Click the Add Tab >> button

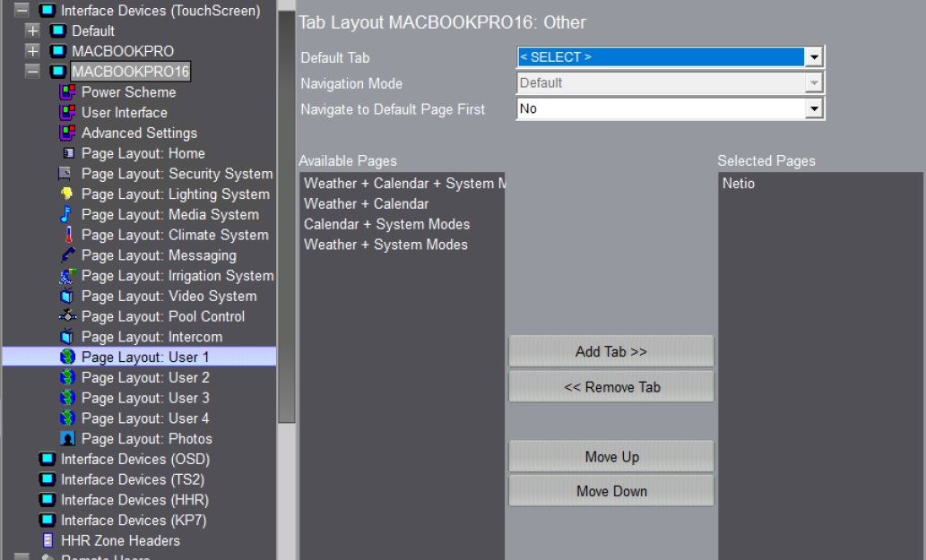click(x=611, y=352)
